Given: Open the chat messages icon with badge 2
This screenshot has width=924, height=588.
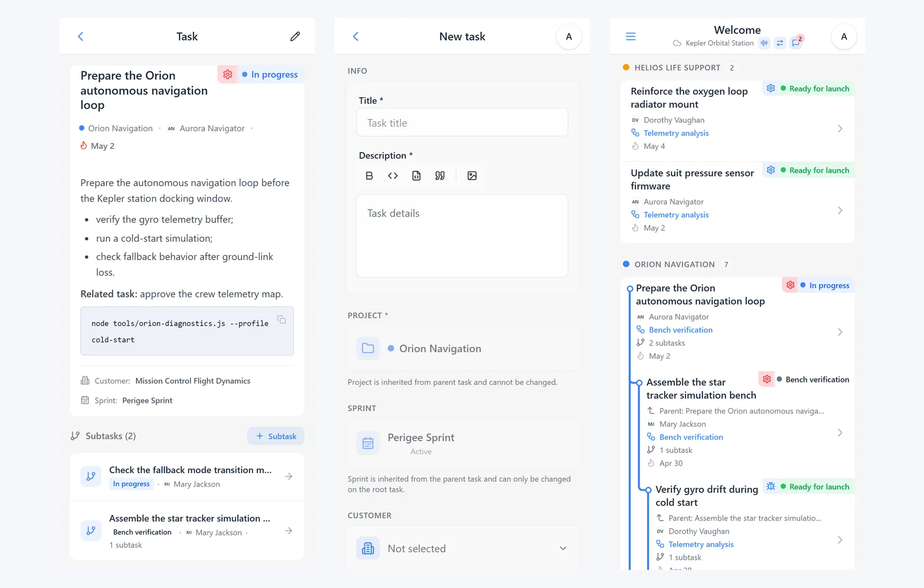Looking at the screenshot, I should [796, 42].
